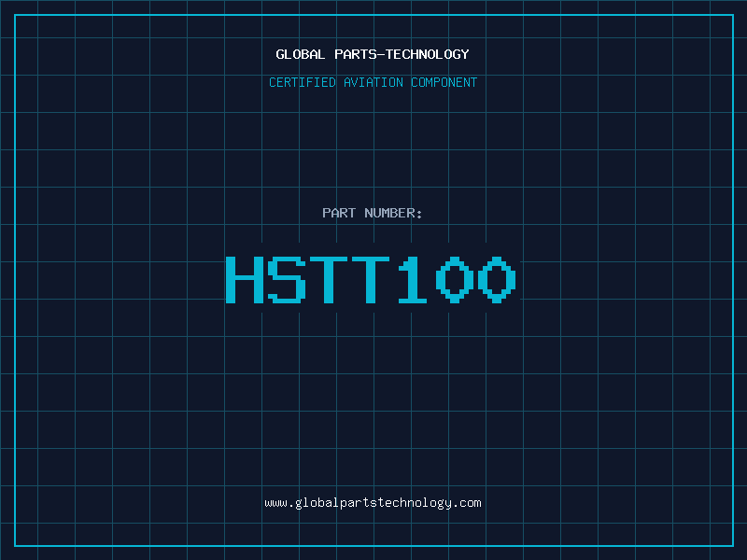Click the CERTIFIED AVIATION COMPONENT subtitle

[373, 82]
